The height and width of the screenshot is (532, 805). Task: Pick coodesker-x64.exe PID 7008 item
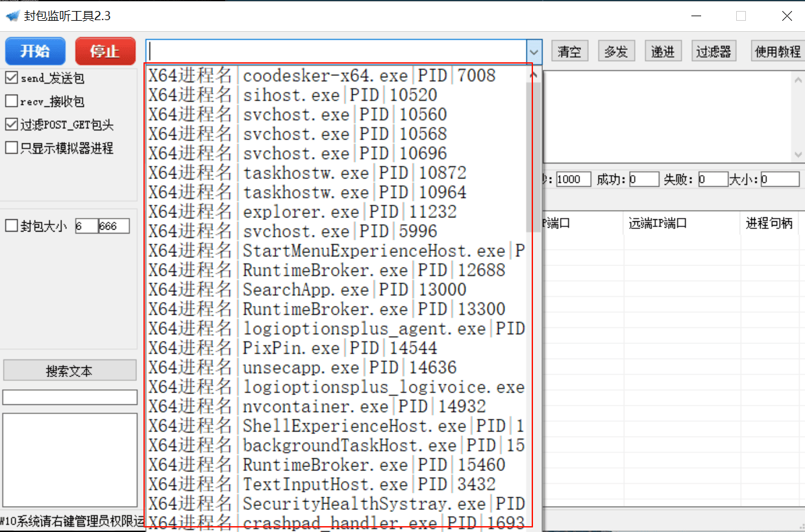[335, 76]
